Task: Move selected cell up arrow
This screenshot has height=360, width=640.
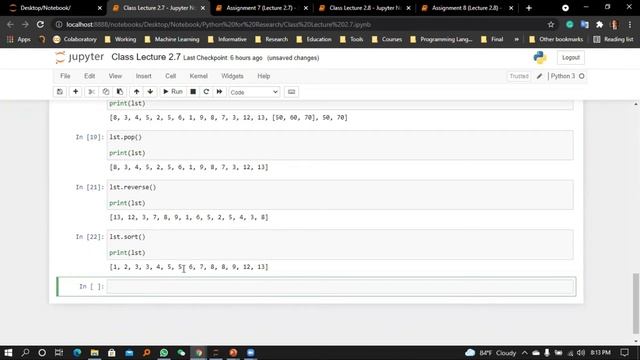Action: pos(136,92)
